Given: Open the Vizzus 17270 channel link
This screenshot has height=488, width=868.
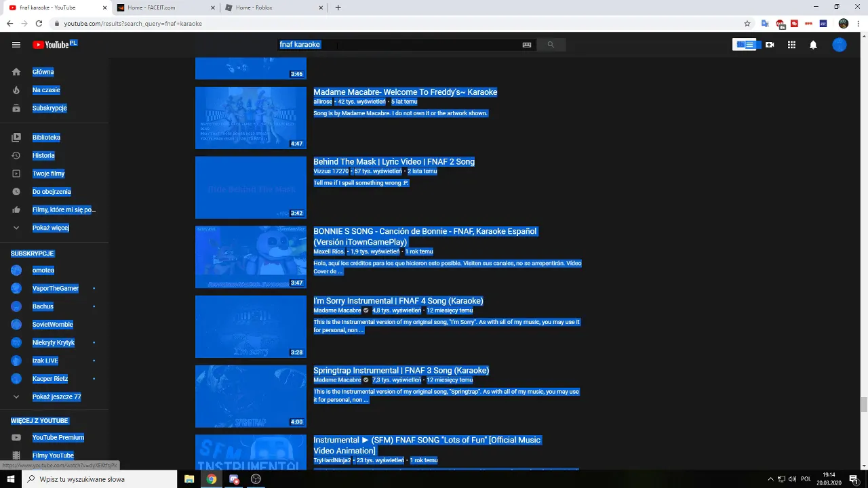Looking at the screenshot, I should [331, 171].
